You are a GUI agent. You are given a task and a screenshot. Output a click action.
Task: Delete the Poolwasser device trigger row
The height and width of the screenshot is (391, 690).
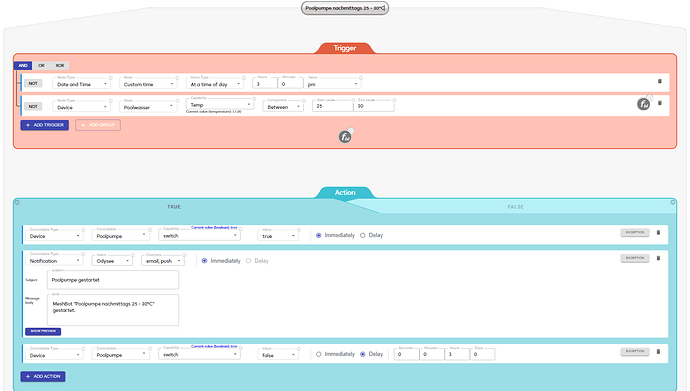pyautogui.click(x=659, y=103)
